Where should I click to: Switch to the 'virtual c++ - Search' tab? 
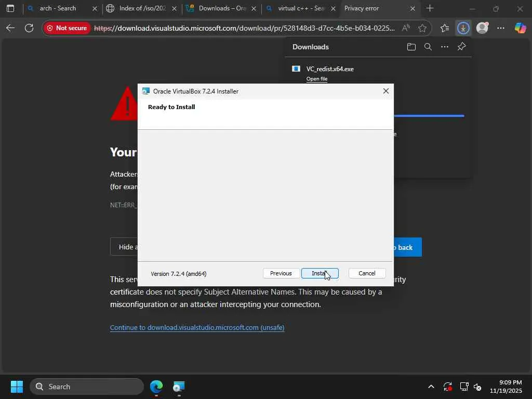pos(301,8)
